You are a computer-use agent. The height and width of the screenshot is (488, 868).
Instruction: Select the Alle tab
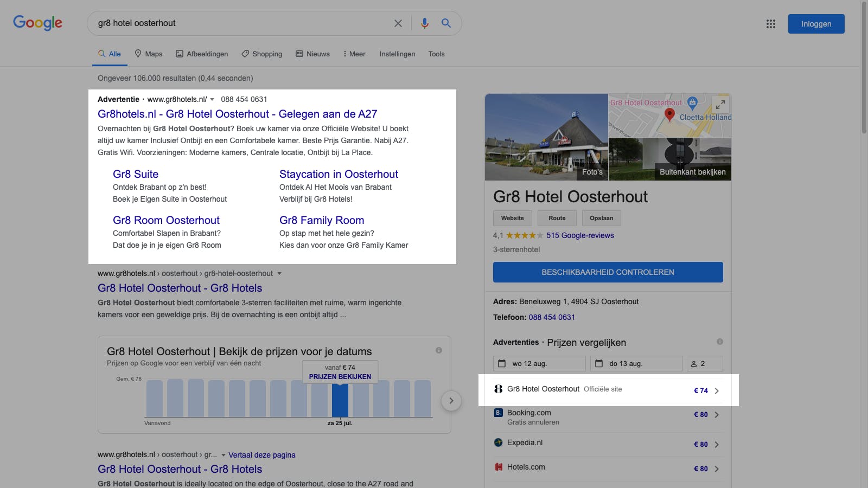point(110,54)
